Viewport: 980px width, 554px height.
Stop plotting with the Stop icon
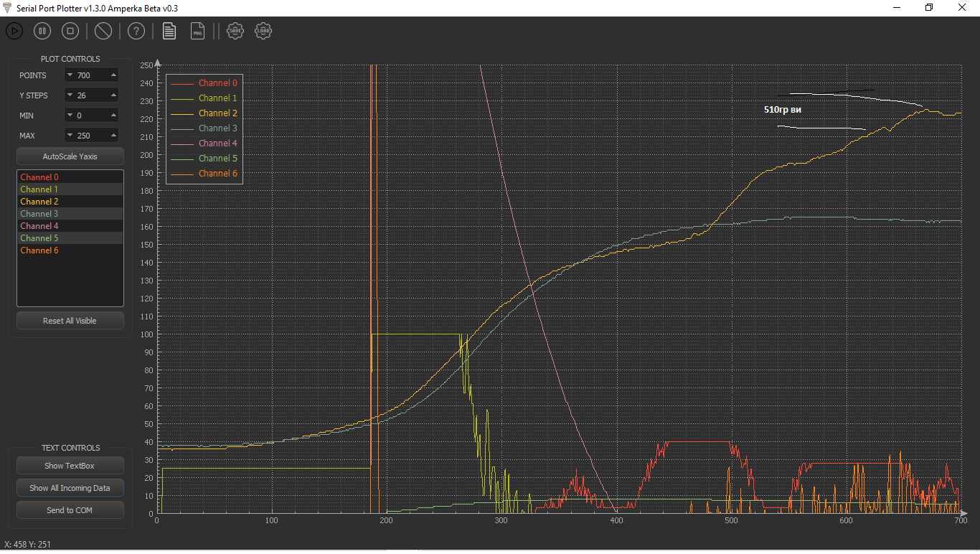[x=70, y=31]
